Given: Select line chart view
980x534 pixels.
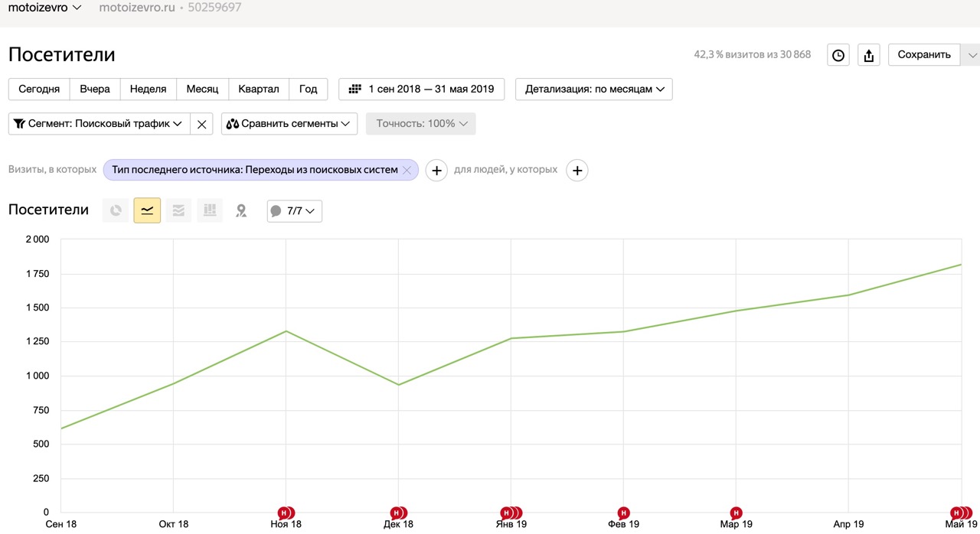Looking at the screenshot, I should 147,210.
